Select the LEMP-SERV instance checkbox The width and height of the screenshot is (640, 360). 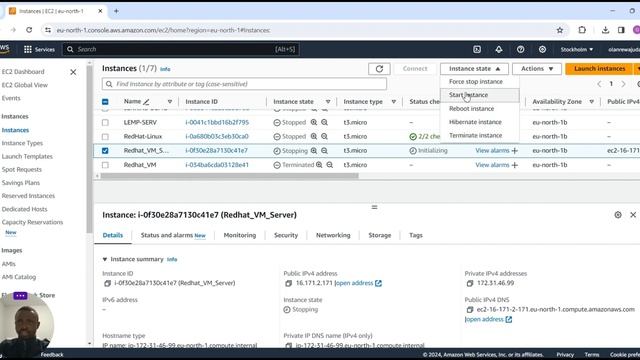point(105,122)
